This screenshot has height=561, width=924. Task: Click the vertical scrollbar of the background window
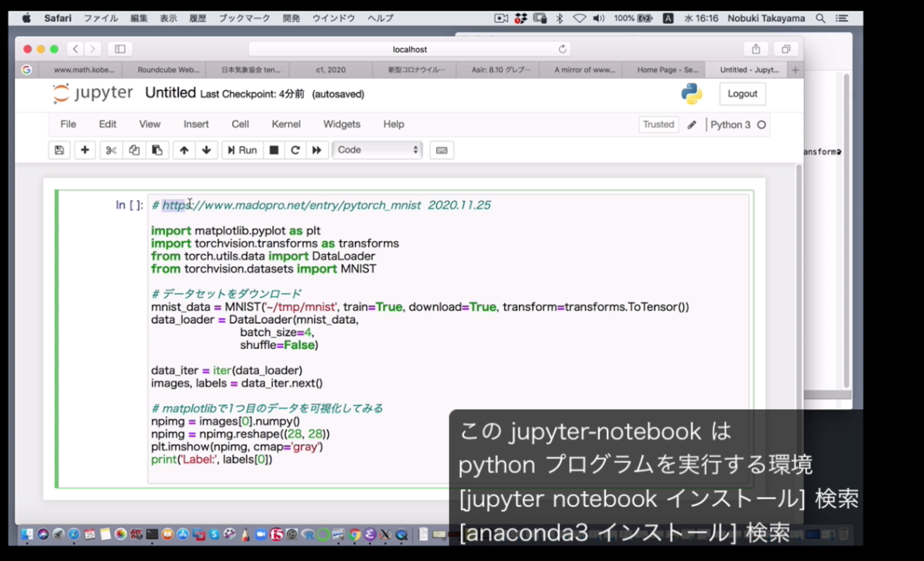pos(846,230)
